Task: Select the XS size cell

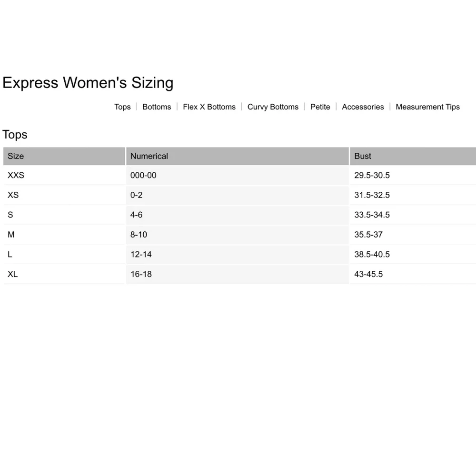Action: (x=13, y=195)
